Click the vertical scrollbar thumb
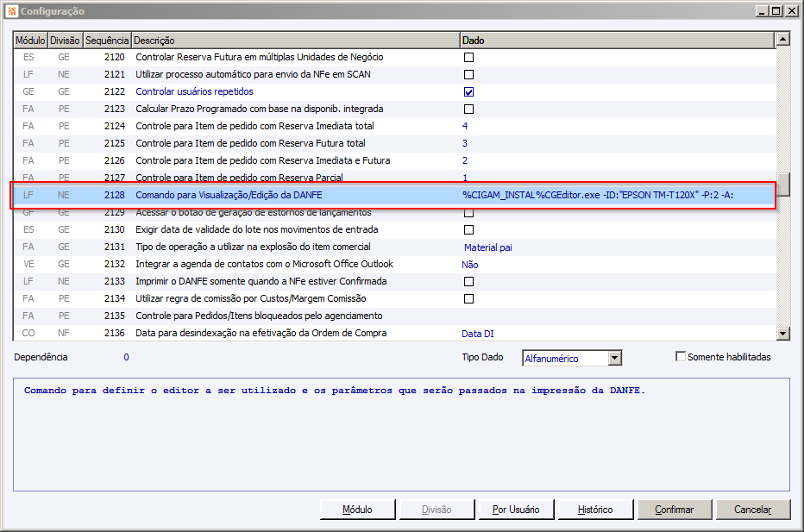The image size is (804, 532). (x=783, y=185)
